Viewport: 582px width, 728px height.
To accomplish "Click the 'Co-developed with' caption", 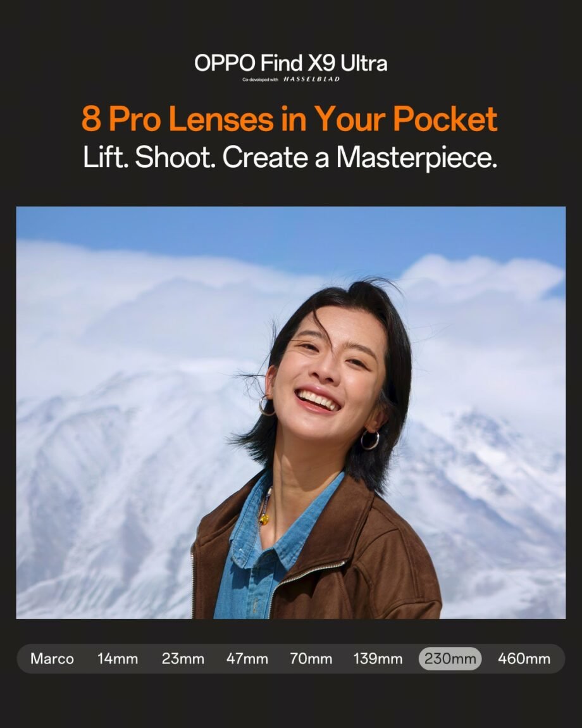I will [x=261, y=80].
